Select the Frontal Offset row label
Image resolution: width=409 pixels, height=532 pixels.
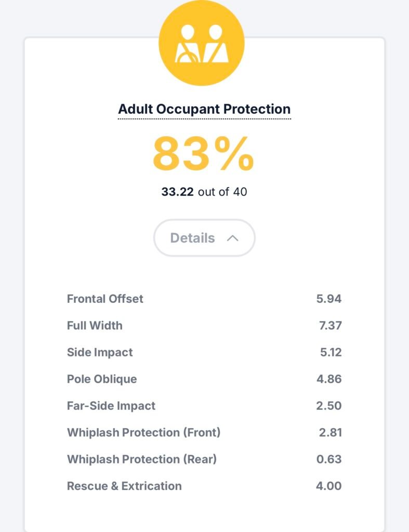[105, 299]
